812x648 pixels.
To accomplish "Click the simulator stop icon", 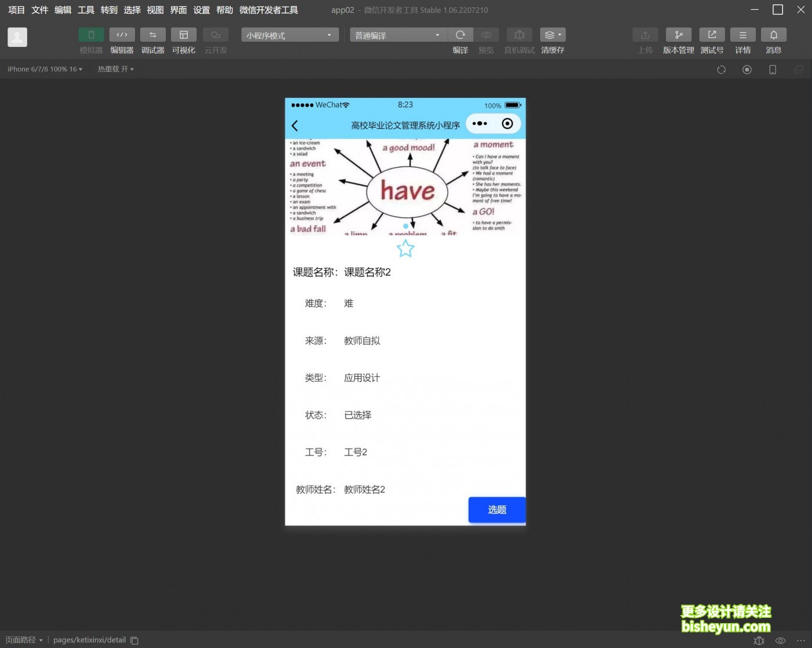I will [747, 70].
